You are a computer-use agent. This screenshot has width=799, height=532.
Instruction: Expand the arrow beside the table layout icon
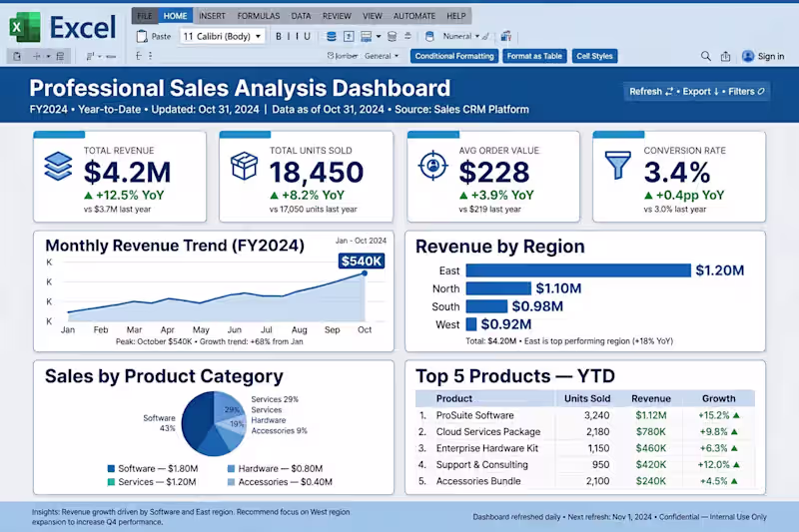379,36
